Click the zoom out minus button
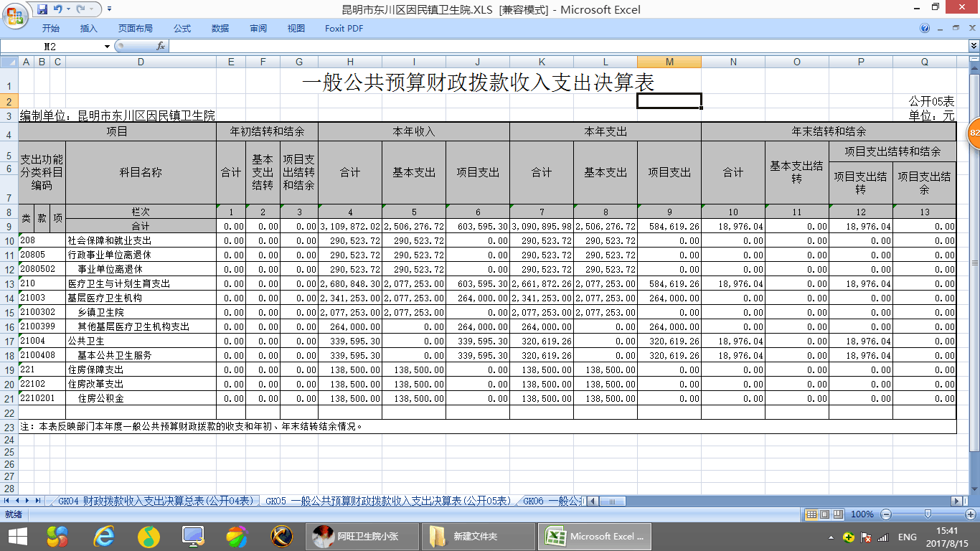Screen dimensions: 980x551 (886, 514)
